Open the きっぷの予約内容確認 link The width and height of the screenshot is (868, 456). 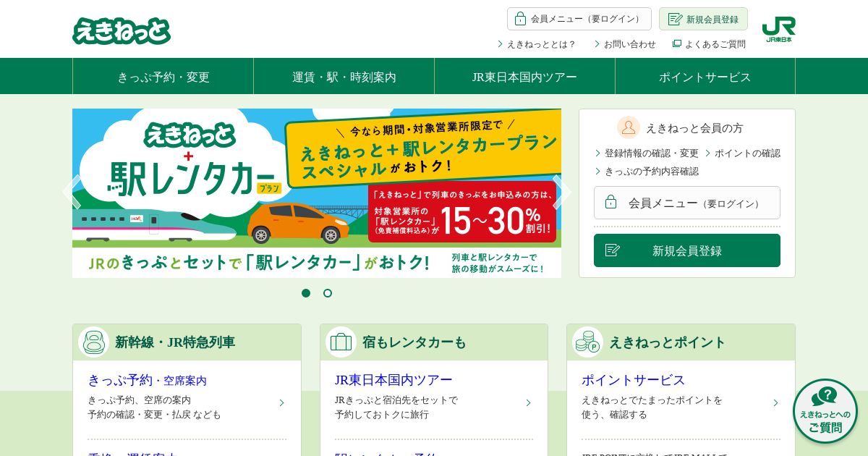click(x=652, y=172)
